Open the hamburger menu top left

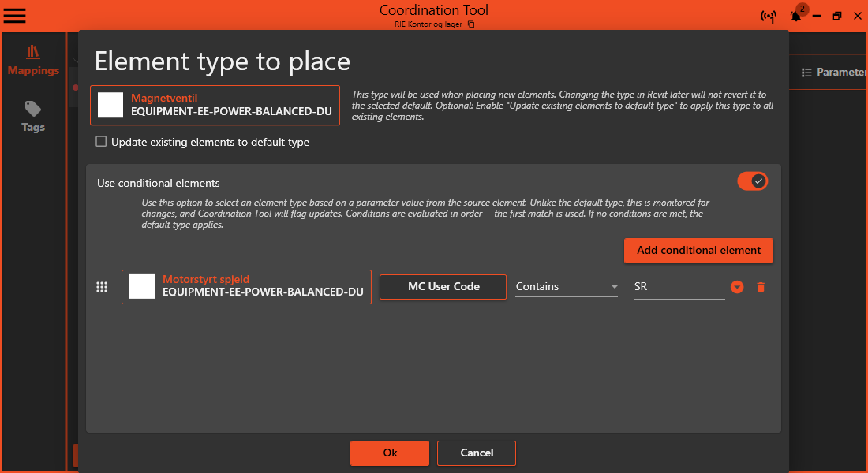point(14,16)
